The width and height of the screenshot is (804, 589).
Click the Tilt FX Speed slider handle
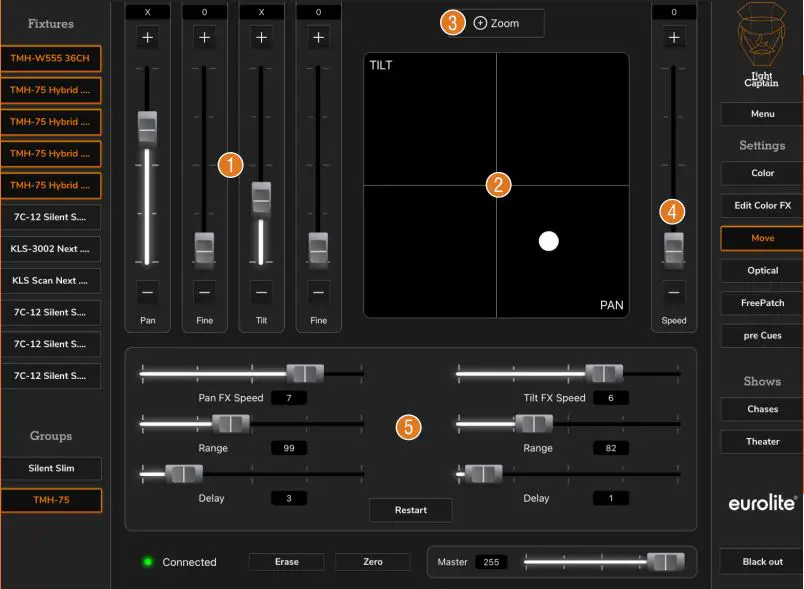coord(604,373)
